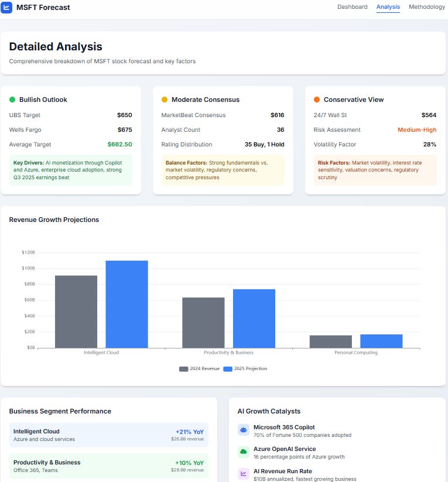The height and width of the screenshot is (482, 448).
Task: Click the blue Personal Computing projection bar
Action: tap(381, 341)
